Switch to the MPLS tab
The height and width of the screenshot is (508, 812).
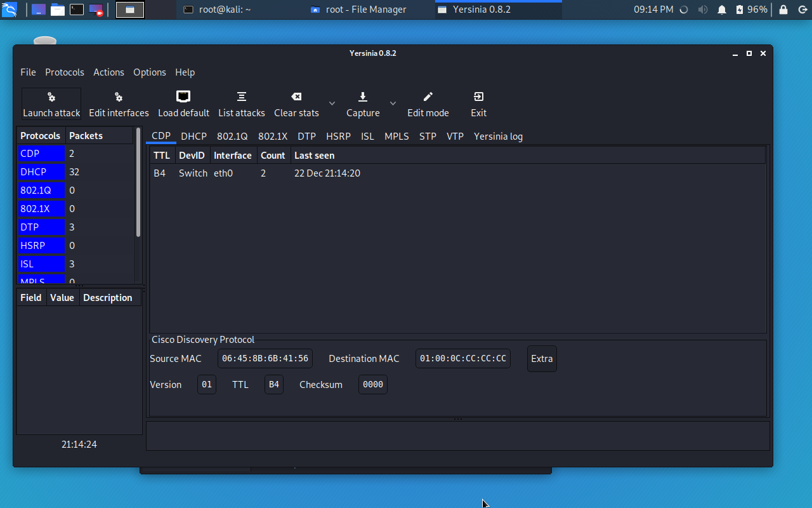(x=396, y=137)
